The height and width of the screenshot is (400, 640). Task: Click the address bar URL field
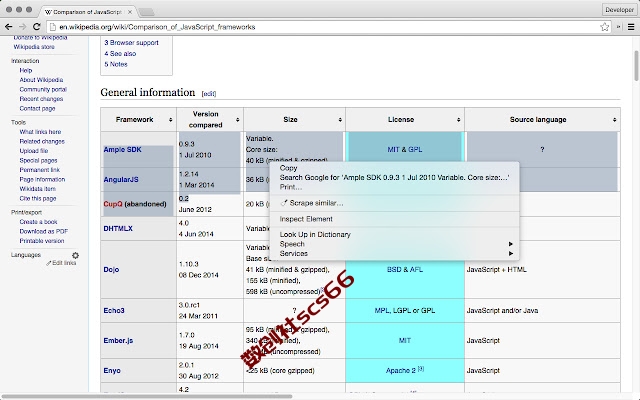point(327,27)
